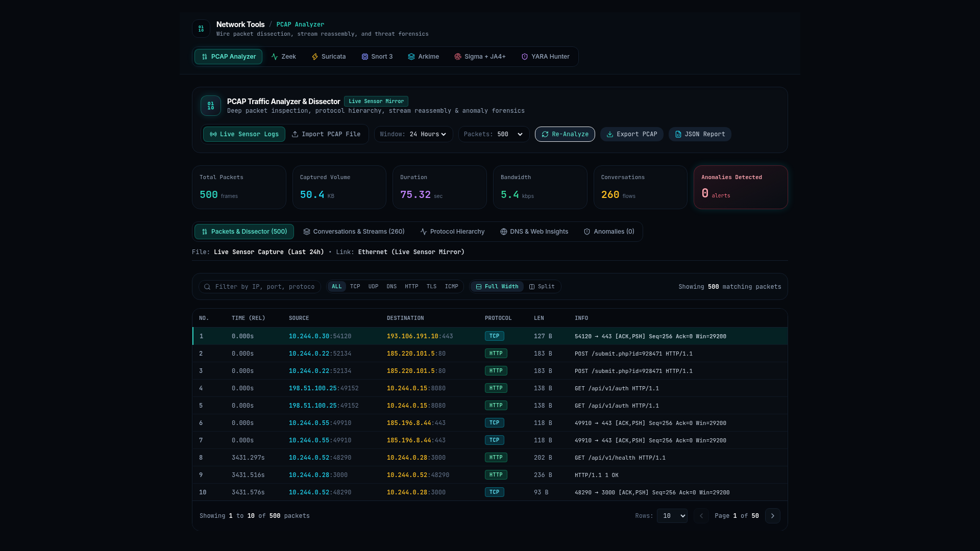Filter packets by TLS protocol
The width and height of the screenshot is (980, 551).
tap(431, 287)
